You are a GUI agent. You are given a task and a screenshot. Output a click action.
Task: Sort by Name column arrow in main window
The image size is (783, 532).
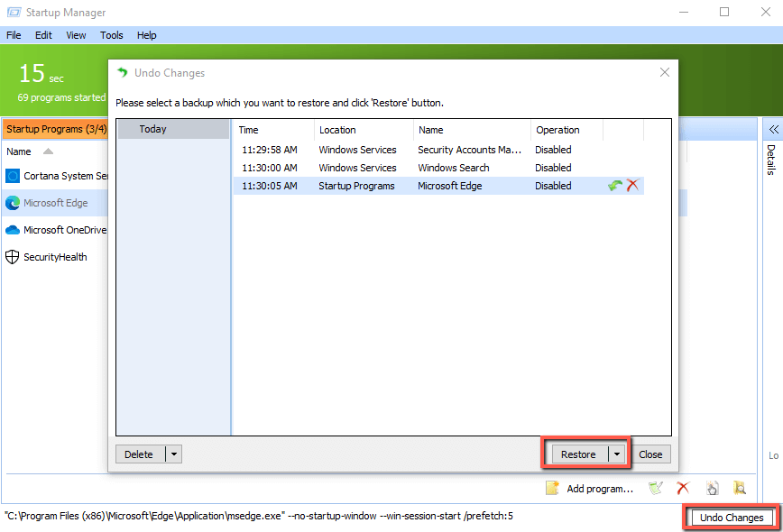[48, 151]
